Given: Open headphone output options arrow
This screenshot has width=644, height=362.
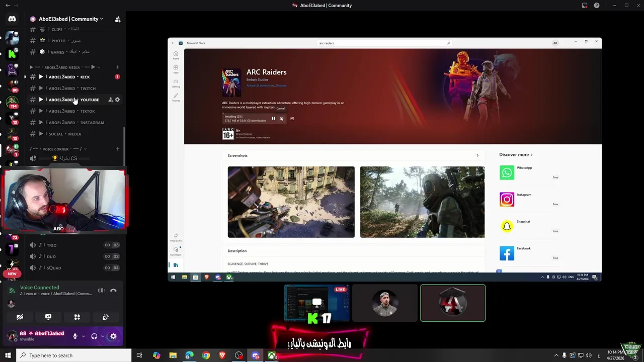Looking at the screenshot, I should click(103, 336).
